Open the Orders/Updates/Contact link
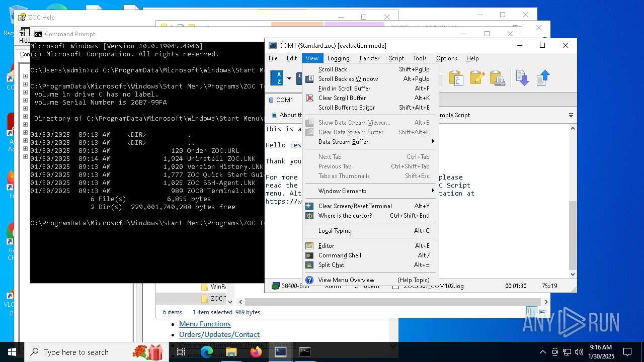644x362 pixels. click(x=219, y=335)
